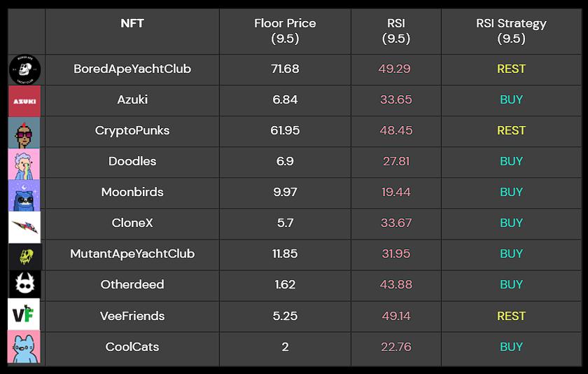The width and height of the screenshot is (588, 374).
Task: Open the BoredApeYachtClub name link
Action: 132,69
